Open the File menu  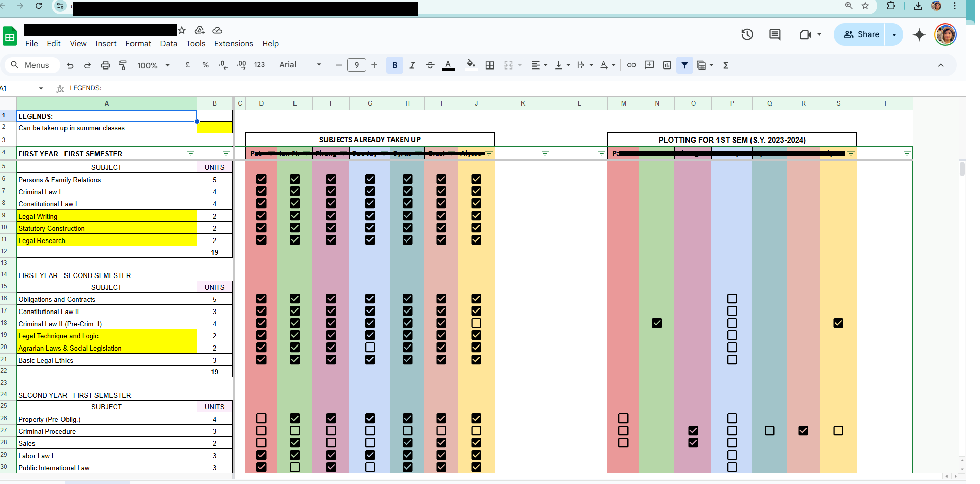tap(31, 44)
